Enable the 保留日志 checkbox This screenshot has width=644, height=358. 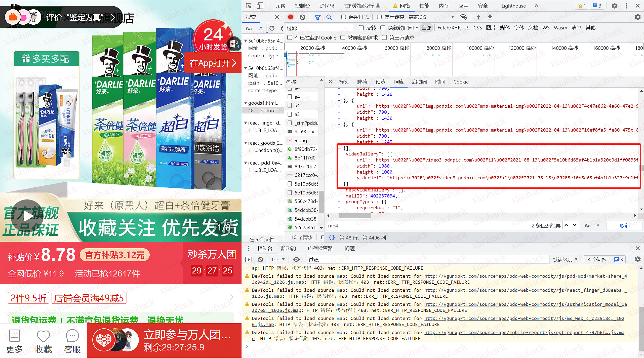click(344, 17)
